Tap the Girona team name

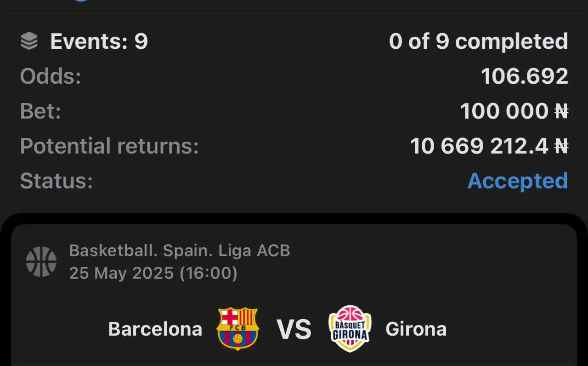point(416,329)
